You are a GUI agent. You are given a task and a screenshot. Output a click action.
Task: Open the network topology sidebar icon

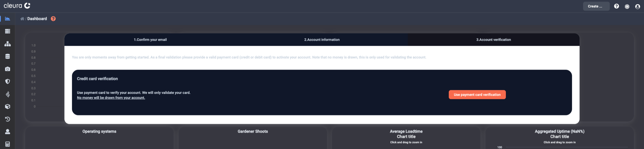(x=7, y=44)
